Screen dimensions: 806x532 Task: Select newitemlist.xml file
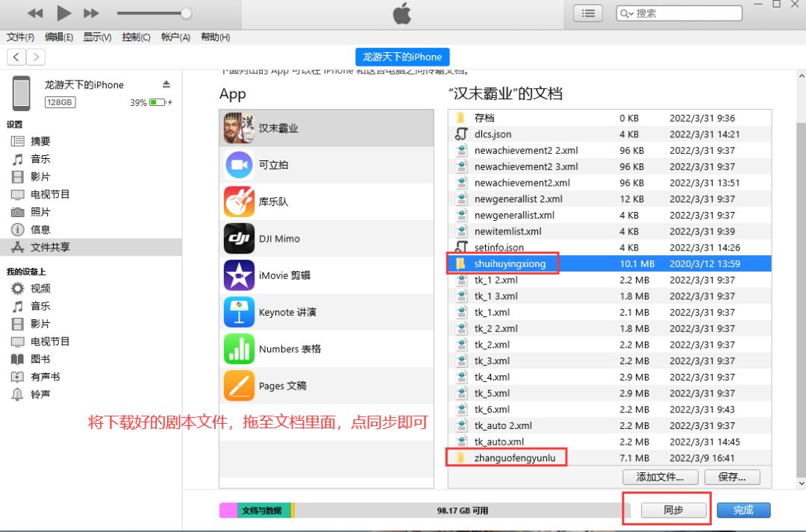(x=610, y=231)
